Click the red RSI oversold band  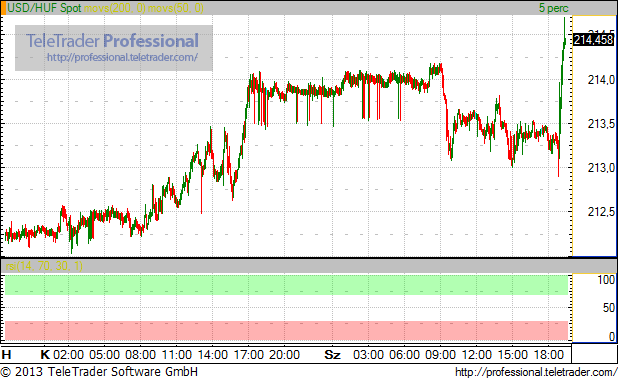[286, 331]
